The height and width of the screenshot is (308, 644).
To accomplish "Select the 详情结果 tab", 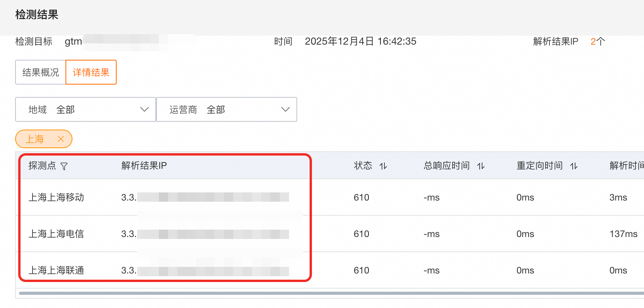I will (91, 72).
